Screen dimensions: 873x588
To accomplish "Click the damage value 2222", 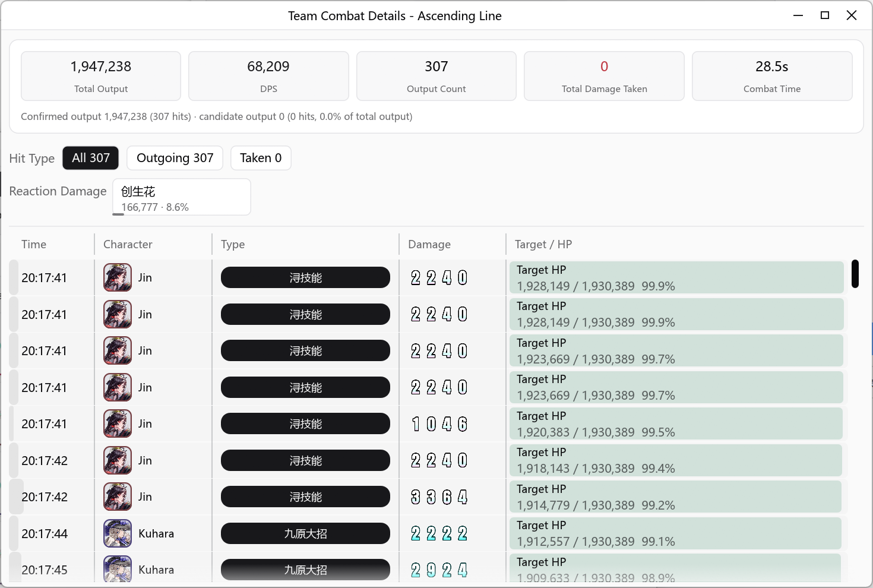I will (439, 533).
